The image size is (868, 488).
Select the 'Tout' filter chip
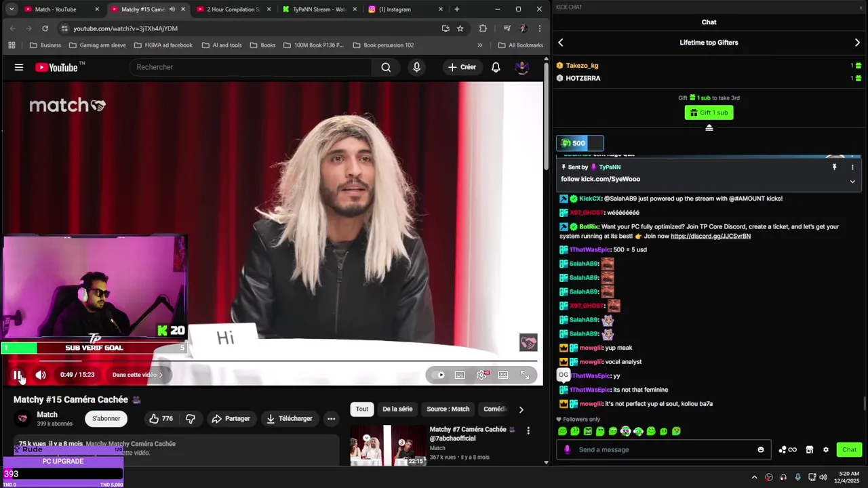(362, 409)
